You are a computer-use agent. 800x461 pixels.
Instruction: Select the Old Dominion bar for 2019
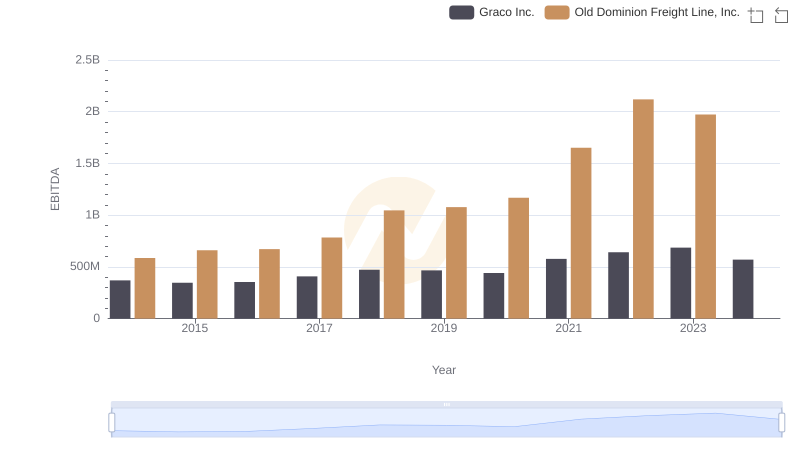coord(456,263)
